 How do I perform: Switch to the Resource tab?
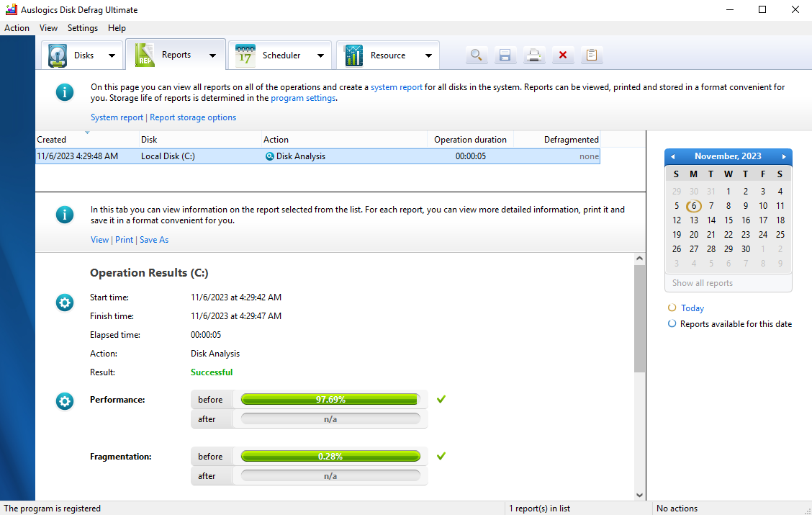pos(388,55)
